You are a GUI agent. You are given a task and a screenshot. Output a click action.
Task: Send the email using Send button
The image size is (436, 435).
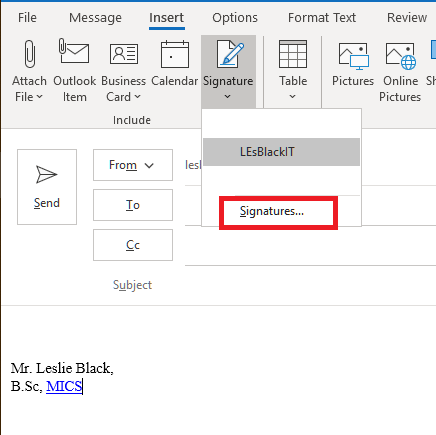click(47, 187)
